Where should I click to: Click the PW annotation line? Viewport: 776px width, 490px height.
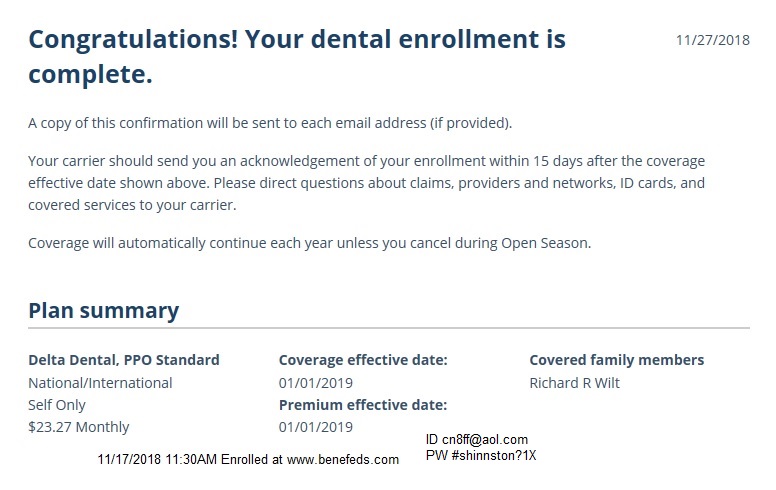click(481, 455)
